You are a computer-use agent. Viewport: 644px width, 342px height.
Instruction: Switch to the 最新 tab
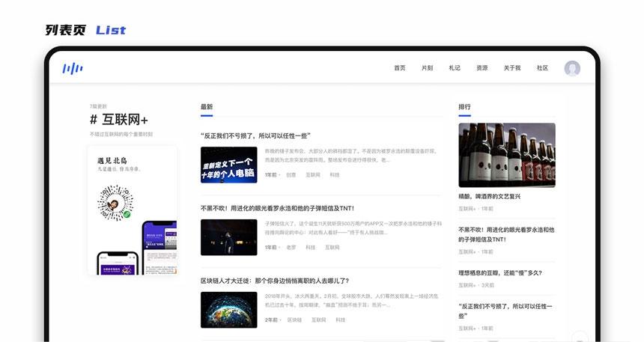pyautogui.click(x=207, y=107)
